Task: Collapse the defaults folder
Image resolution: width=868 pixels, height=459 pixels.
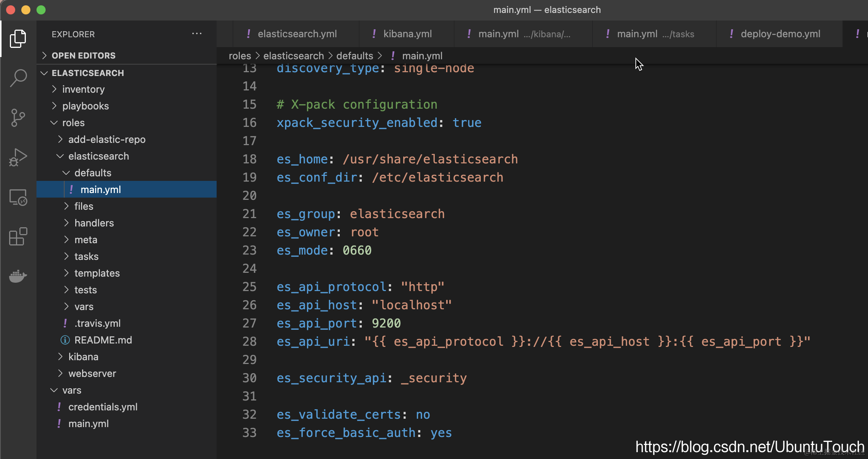Action: (93, 173)
